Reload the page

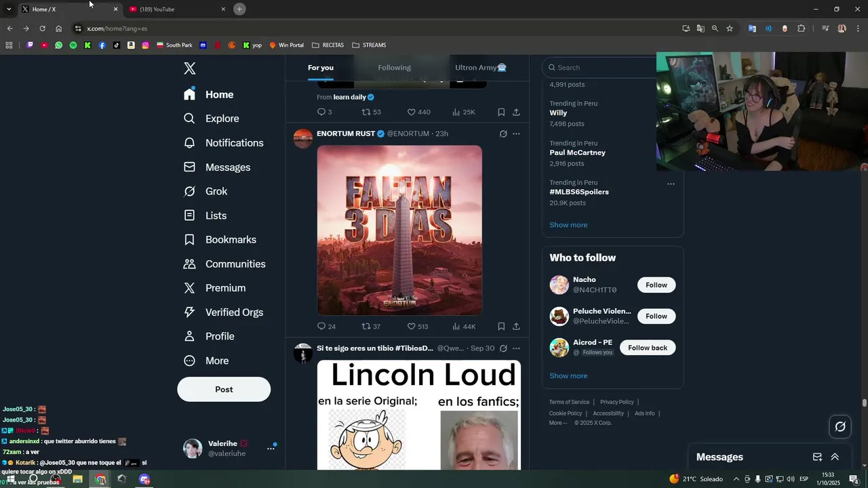[42, 28]
